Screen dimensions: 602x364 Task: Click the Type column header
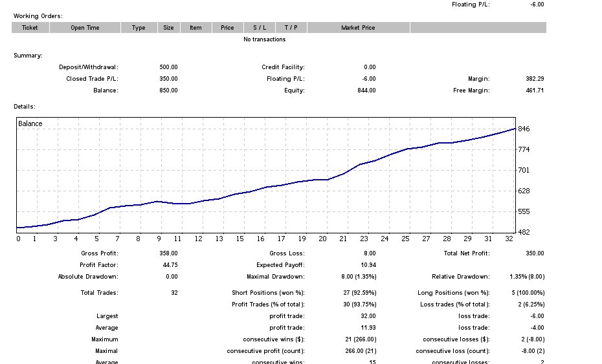tap(139, 28)
